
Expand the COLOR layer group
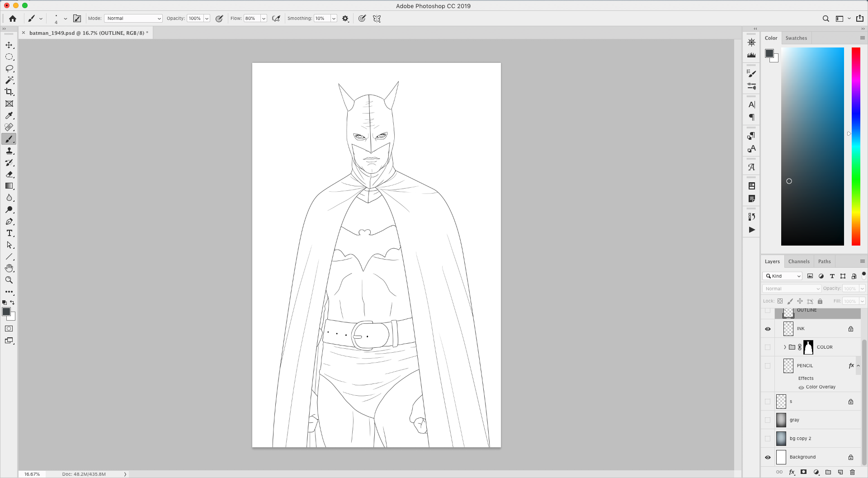tap(785, 347)
